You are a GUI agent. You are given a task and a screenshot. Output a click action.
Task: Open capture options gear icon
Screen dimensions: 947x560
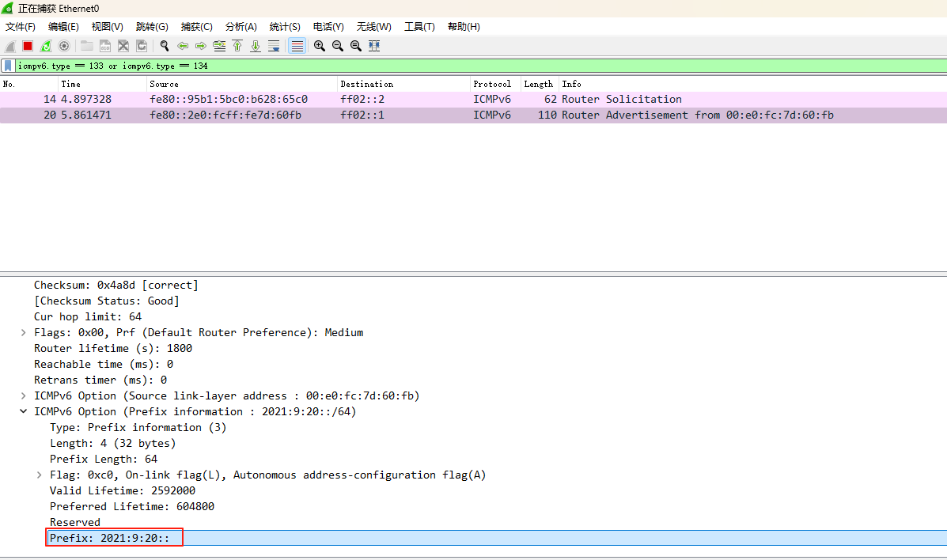(x=64, y=46)
